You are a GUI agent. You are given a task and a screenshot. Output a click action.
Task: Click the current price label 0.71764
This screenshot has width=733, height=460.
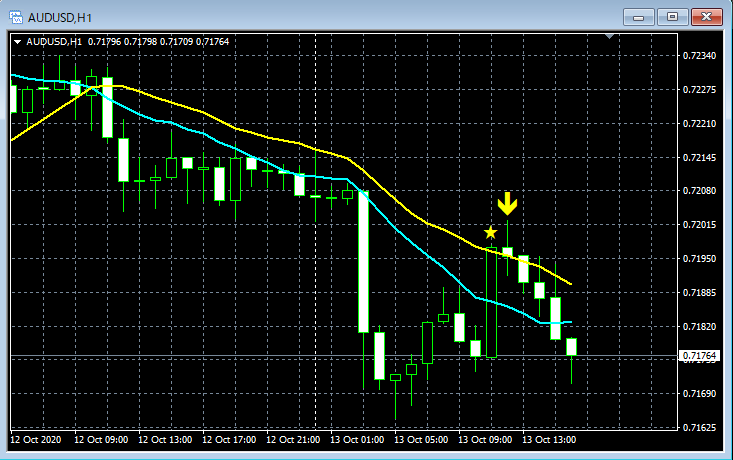click(699, 356)
